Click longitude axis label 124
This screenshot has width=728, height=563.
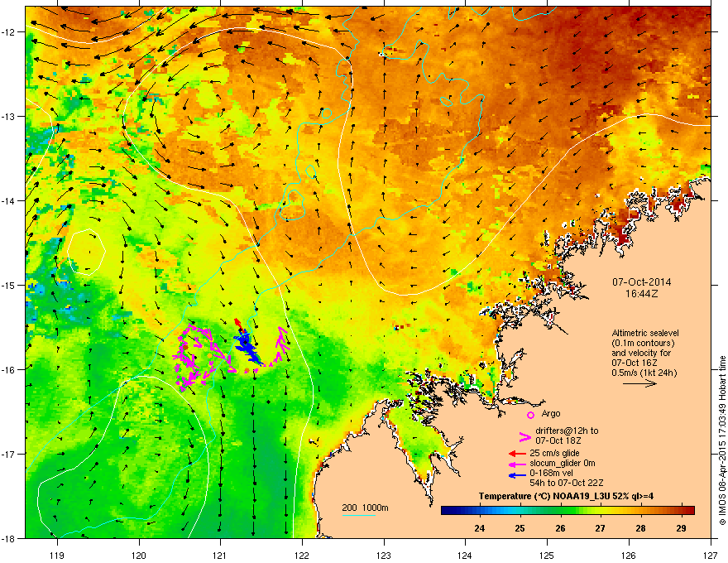[465, 555]
